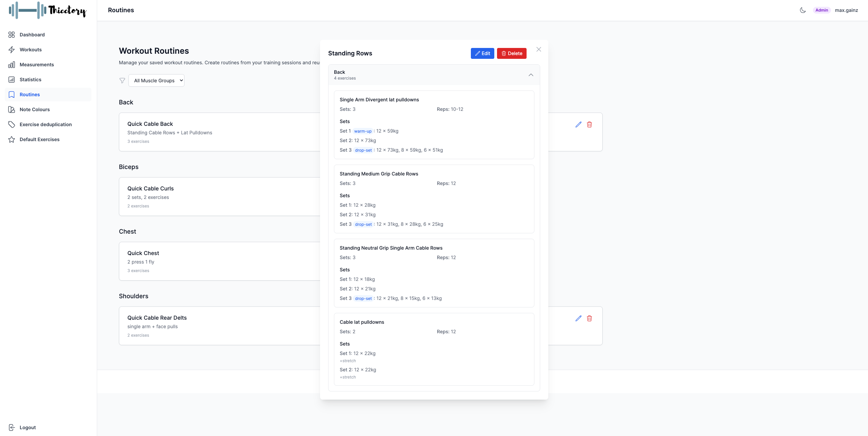Open Measurements from sidebar

[37, 65]
